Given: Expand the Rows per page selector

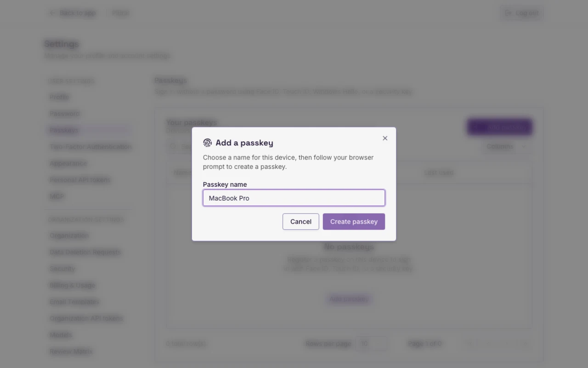Looking at the screenshot, I should [371, 344].
